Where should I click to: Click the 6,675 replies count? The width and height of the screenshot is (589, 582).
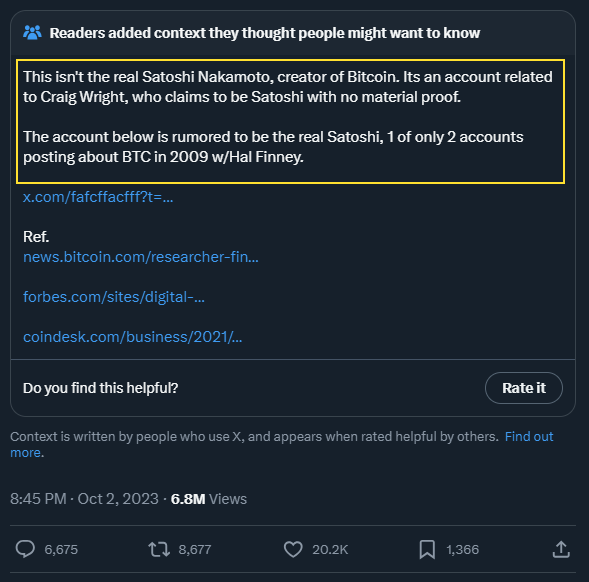61,549
